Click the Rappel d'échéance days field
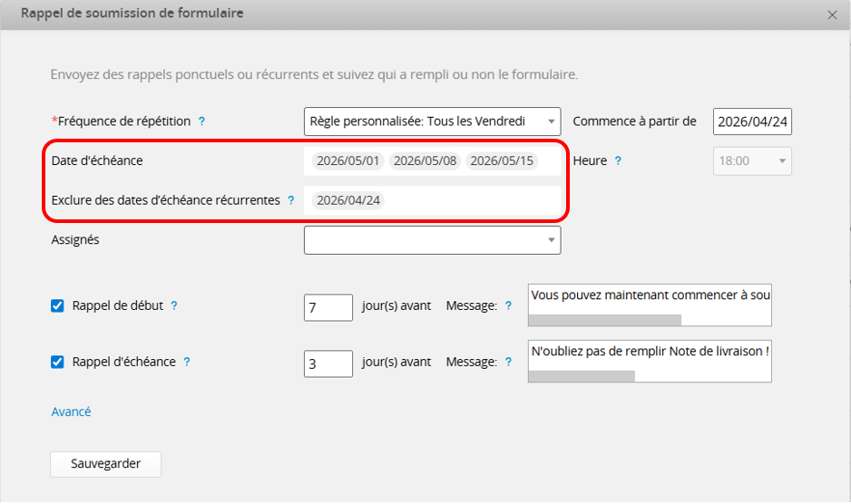851x504 pixels. click(328, 363)
